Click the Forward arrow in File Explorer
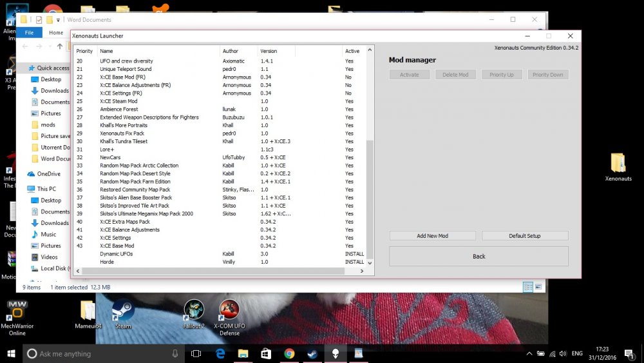 (x=39, y=46)
